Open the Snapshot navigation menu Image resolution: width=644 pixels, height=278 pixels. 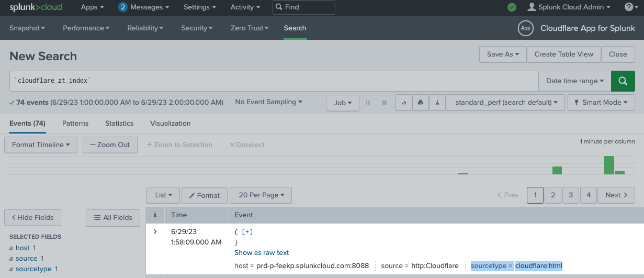click(x=27, y=28)
